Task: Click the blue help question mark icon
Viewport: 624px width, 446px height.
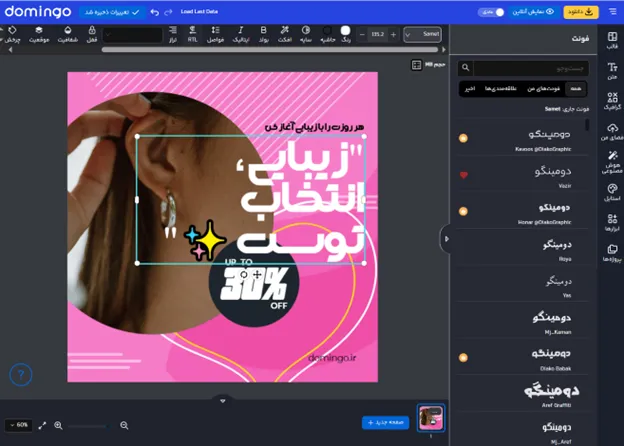Action: pyautogui.click(x=21, y=374)
